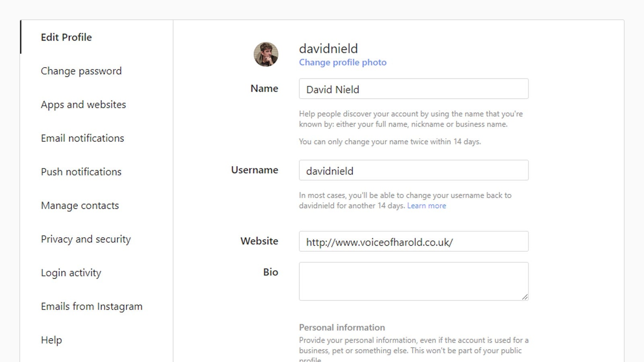Select Help in the sidebar
This screenshot has height=362, width=644.
coord(51,340)
